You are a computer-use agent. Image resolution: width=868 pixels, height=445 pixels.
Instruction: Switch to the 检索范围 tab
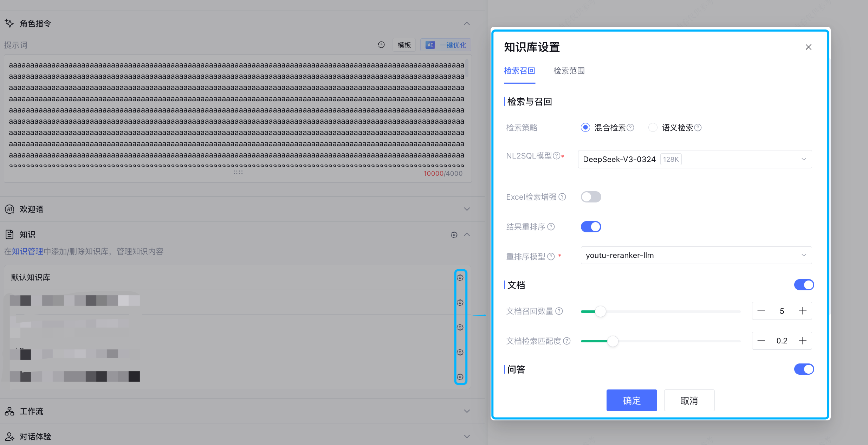(569, 71)
